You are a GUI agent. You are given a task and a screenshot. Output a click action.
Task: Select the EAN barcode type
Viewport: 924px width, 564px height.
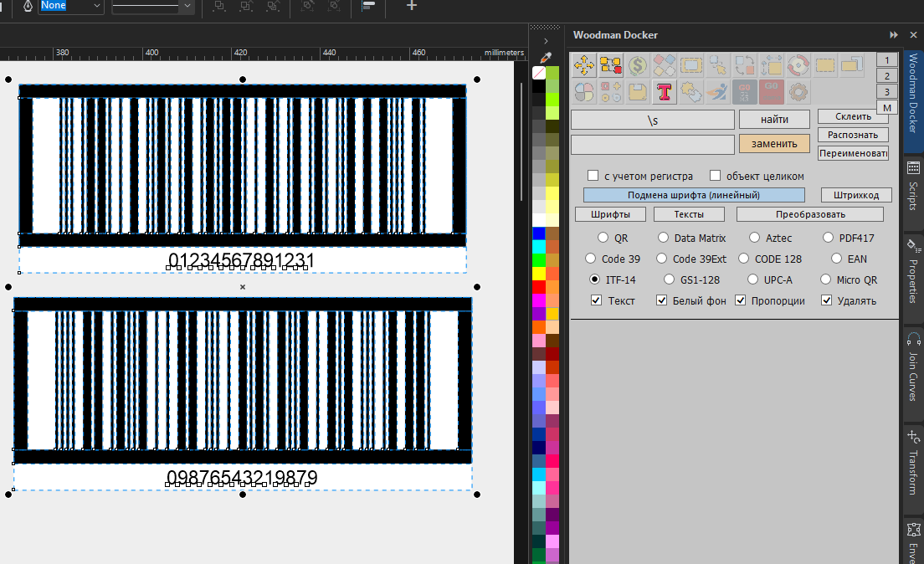point(836,258)
